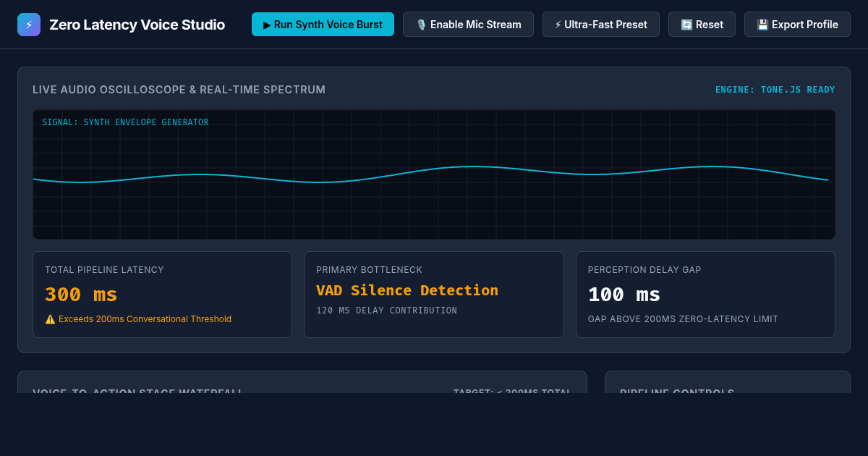Reset the pipeline settings
This screenshot has width=868, height=456.
point(702,25)
